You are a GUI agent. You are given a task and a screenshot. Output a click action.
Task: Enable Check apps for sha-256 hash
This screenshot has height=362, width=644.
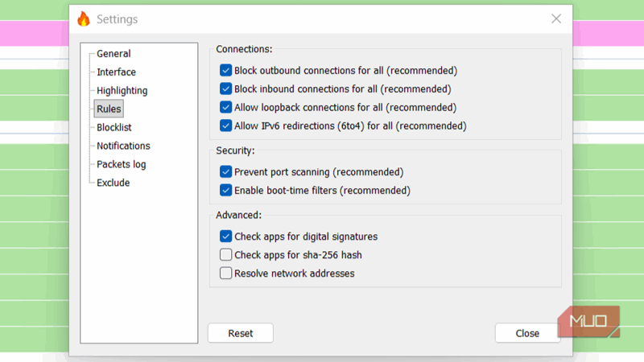(x=226, y=255)
